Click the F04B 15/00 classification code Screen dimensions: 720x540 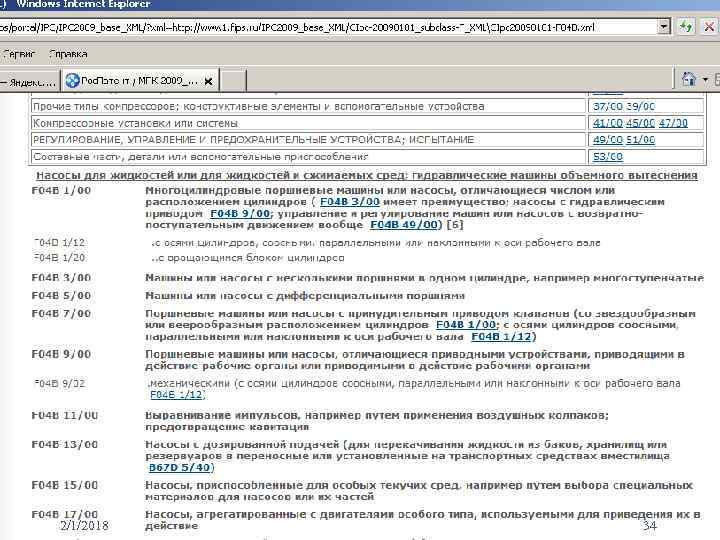pos(65,485)
